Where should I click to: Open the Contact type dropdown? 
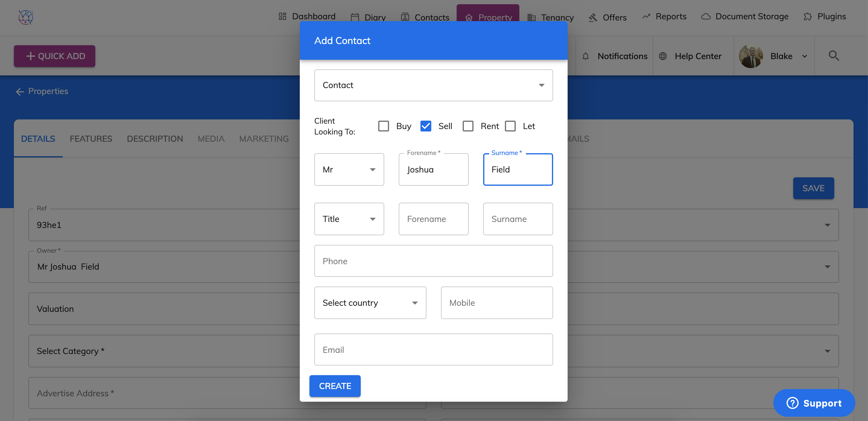433,85
